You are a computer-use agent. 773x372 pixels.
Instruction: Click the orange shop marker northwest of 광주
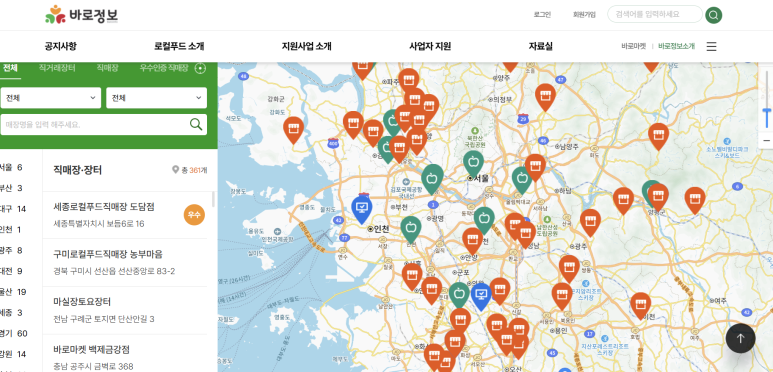tap(590, 222)
